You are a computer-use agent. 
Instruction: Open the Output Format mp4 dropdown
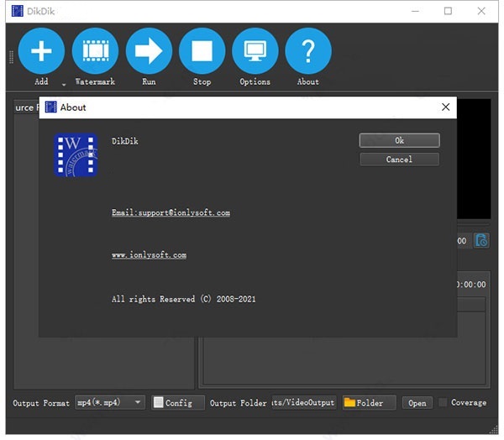110,402
